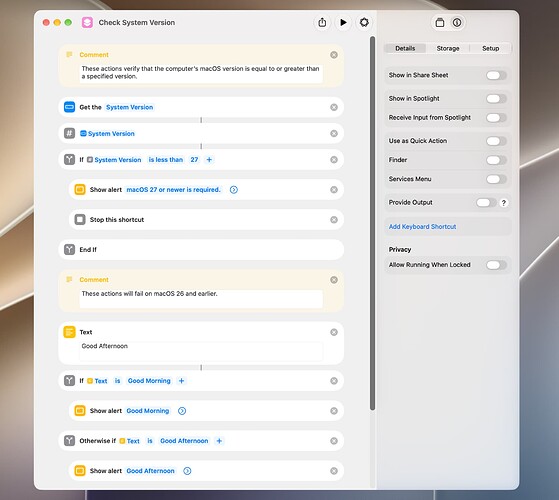
Task: Select the System Version variable in If
Action: pos(114,160)
